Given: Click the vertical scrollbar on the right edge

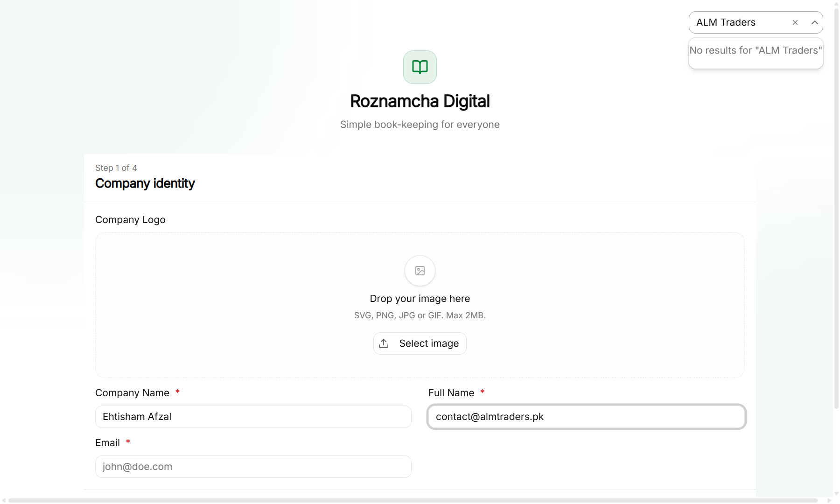Looking at the screenshot, I should (x=836, y=209).
